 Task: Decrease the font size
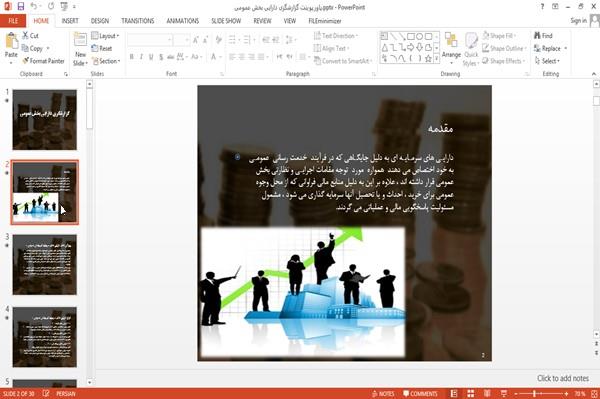(205, 40)
